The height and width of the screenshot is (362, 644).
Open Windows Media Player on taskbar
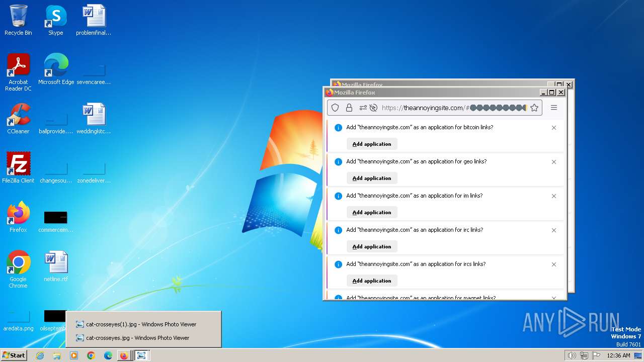74,355
